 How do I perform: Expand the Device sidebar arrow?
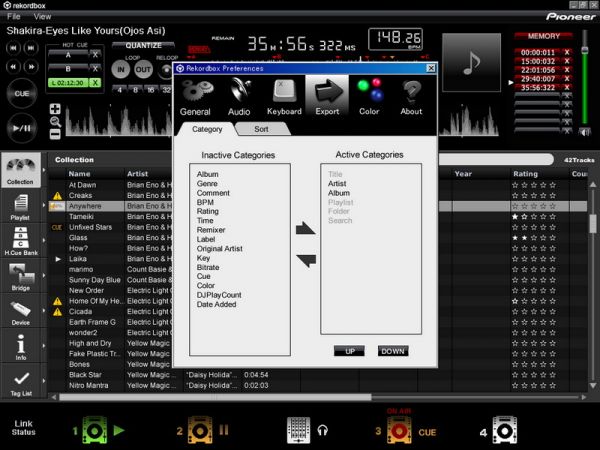pyautogui.click(x=44, y=310)
